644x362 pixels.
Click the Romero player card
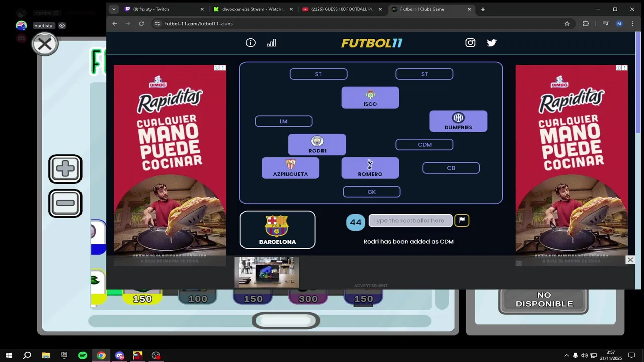click(x=370, y=168)
